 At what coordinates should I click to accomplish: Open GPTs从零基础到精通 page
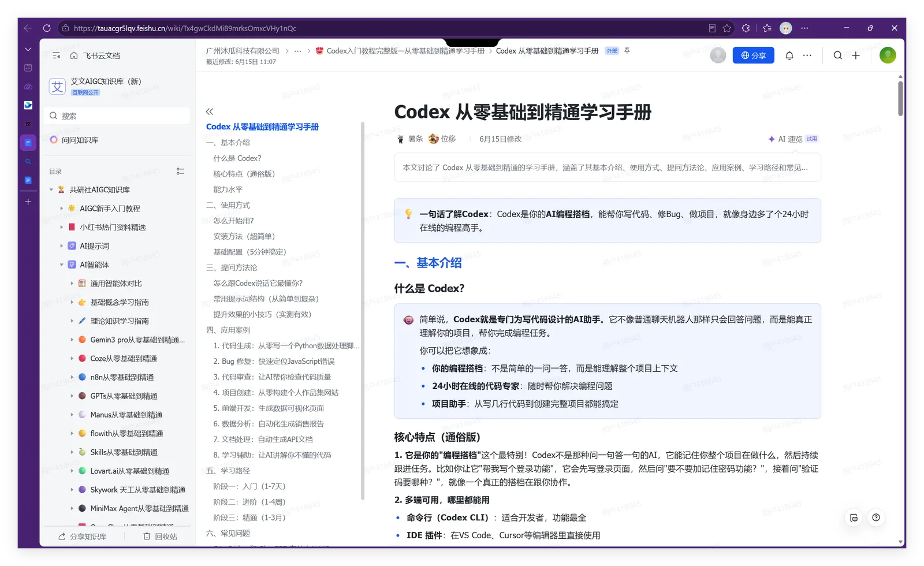click(124, 396)
